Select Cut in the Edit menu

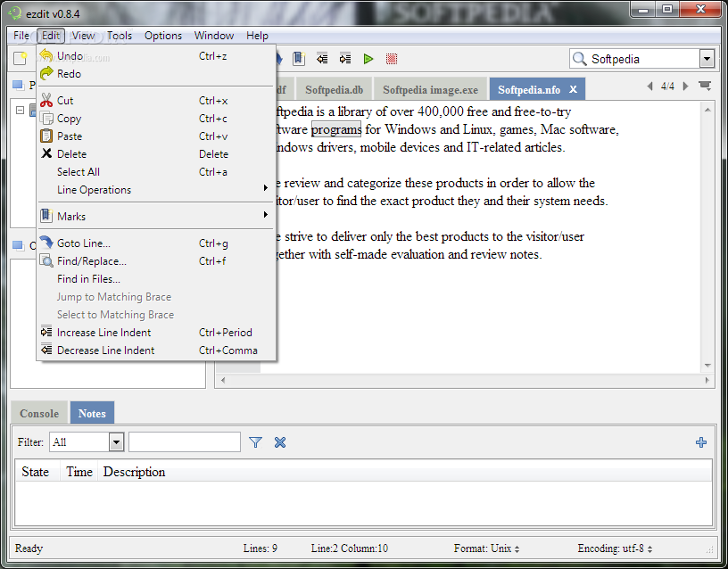[156, 101]
